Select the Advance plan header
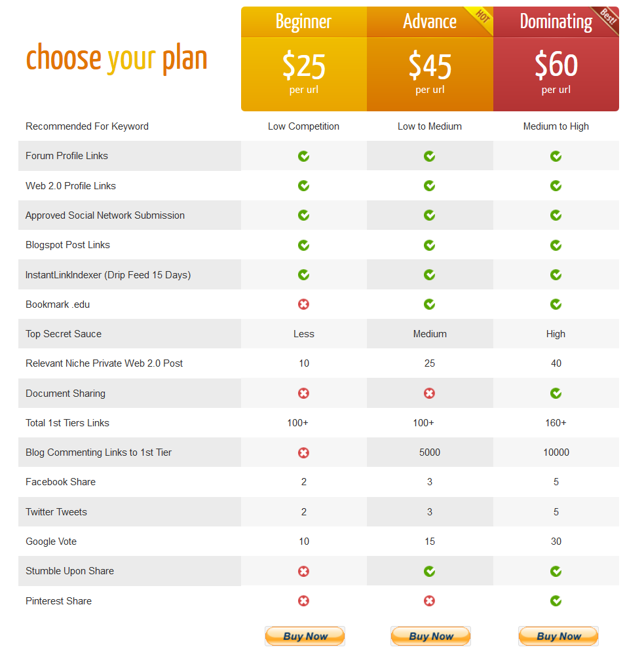This screenshot has width=644, height=662. pos(430,22)
